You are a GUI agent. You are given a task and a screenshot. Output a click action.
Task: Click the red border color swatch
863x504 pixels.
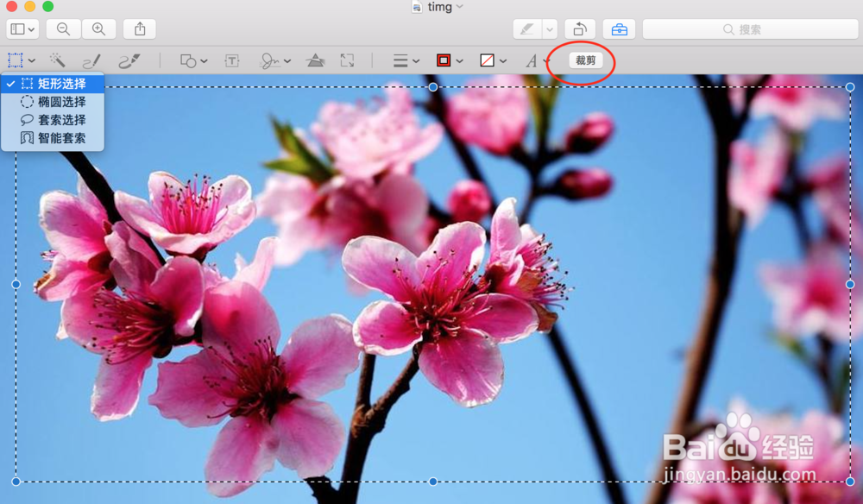click(444, 60)
